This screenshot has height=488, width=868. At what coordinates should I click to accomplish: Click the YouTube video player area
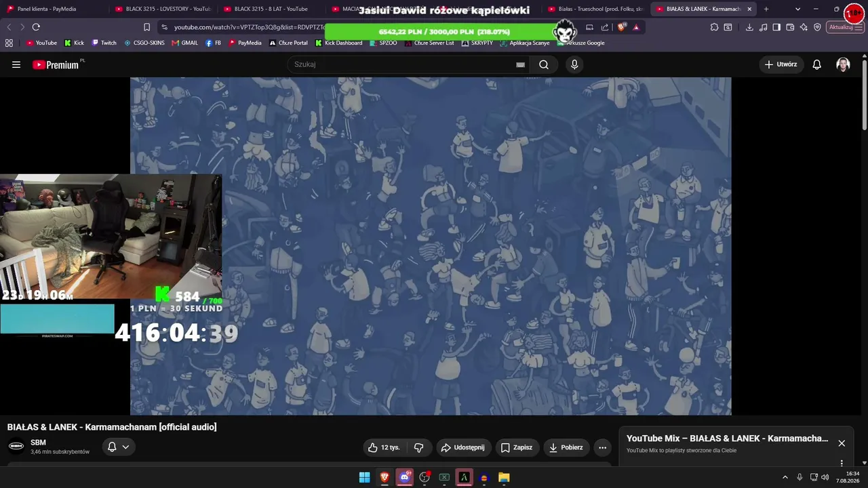[431, 246]
